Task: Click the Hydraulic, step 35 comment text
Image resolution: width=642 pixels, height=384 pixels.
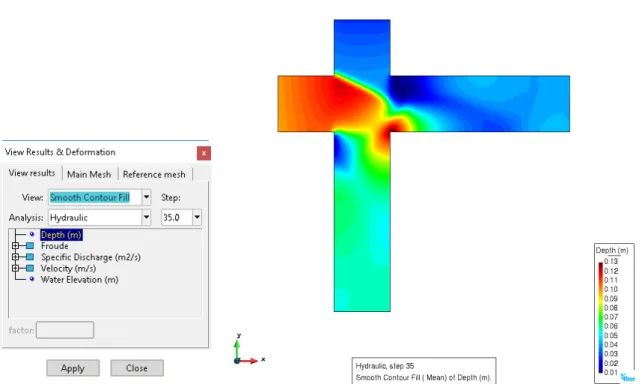Action: [384, 366]
